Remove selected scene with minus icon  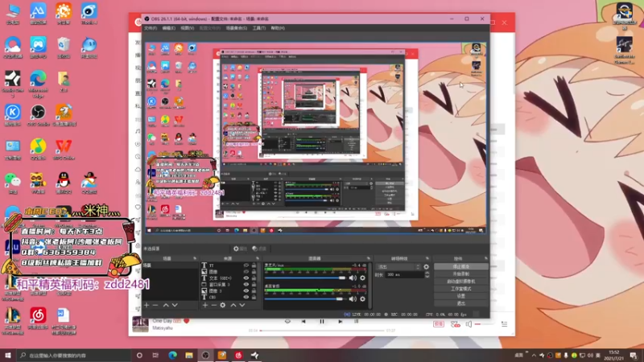pos(155,305)
